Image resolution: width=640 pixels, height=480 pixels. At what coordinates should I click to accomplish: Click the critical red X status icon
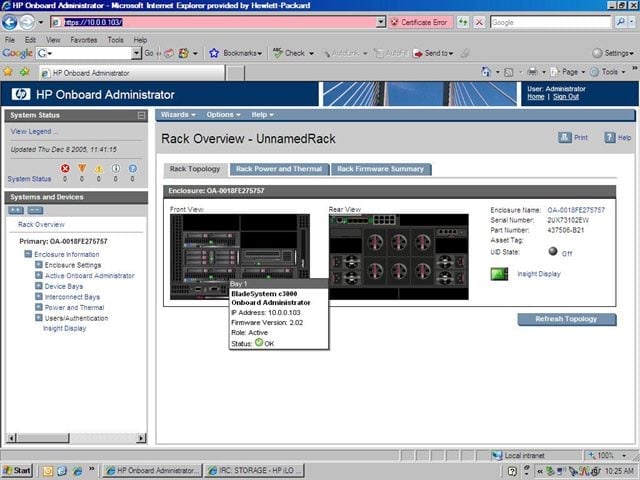[x=65, y=168]
